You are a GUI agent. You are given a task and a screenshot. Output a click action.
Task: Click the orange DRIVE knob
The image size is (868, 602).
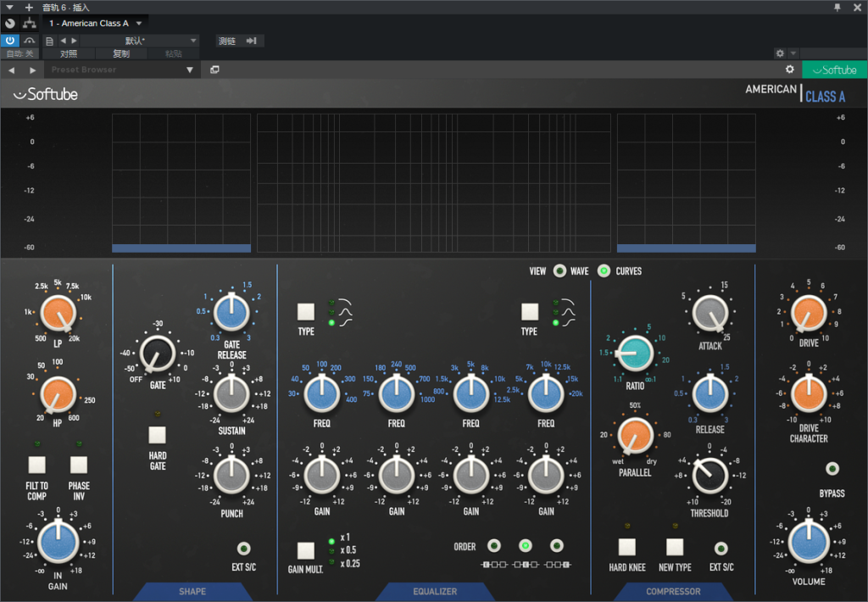pyautogui.click(x=809, y=313)
